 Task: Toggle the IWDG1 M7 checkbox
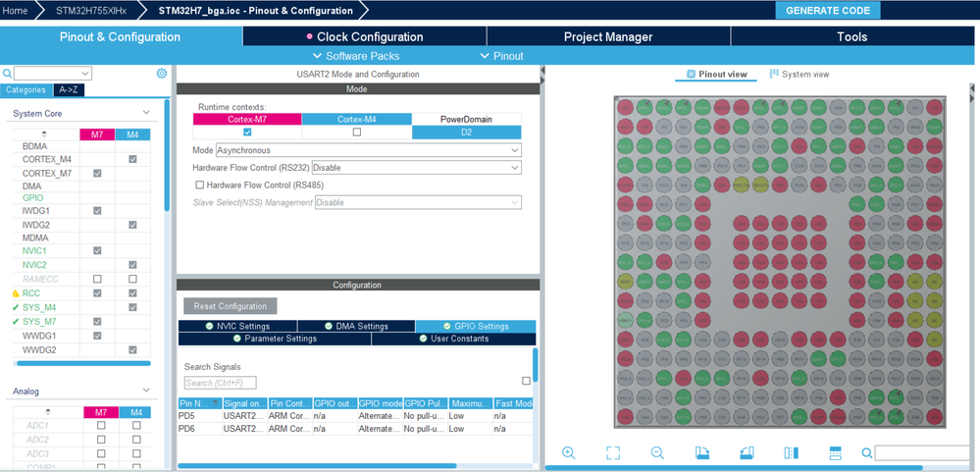pos(97,211)
